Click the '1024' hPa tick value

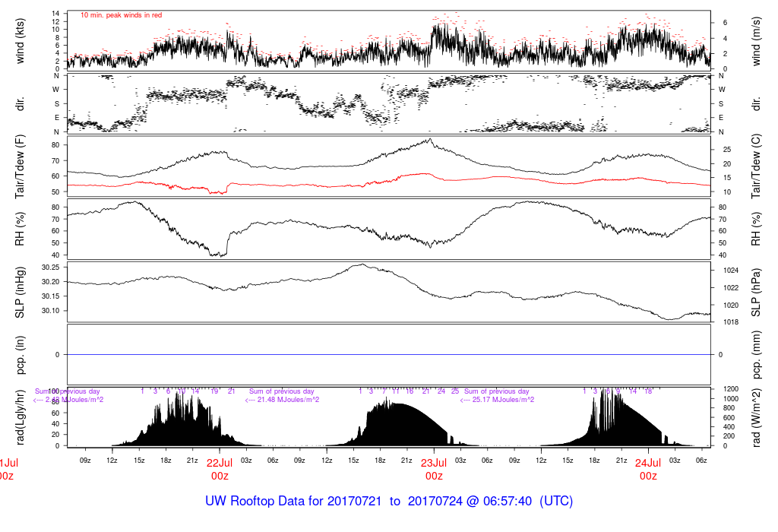pos(731,271)
